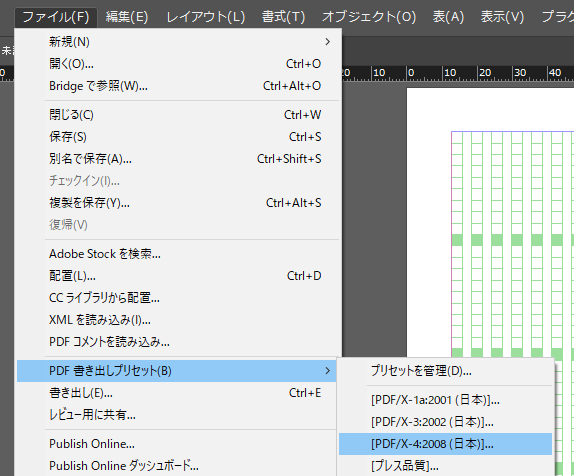Select [PDF/X-3:2002 (日本)]... preset
The image size is (574, 476).
445,422
